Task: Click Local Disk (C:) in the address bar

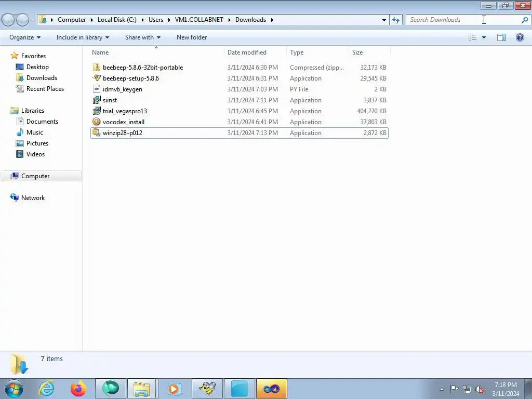Action: pos(117,20)
